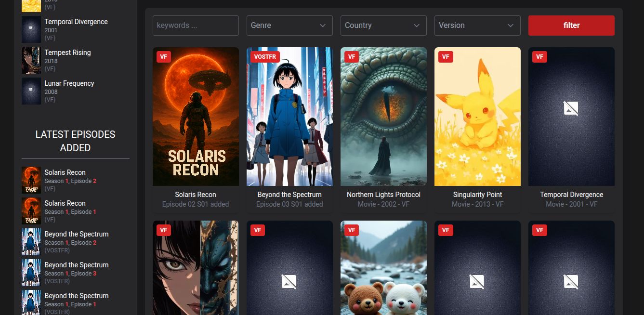Image resolution: width=644 pixels, height=315 pixels.
Task: Open Beyond the Spectrum Season 1 Episode 1 entry
Action: coord(76,302)
